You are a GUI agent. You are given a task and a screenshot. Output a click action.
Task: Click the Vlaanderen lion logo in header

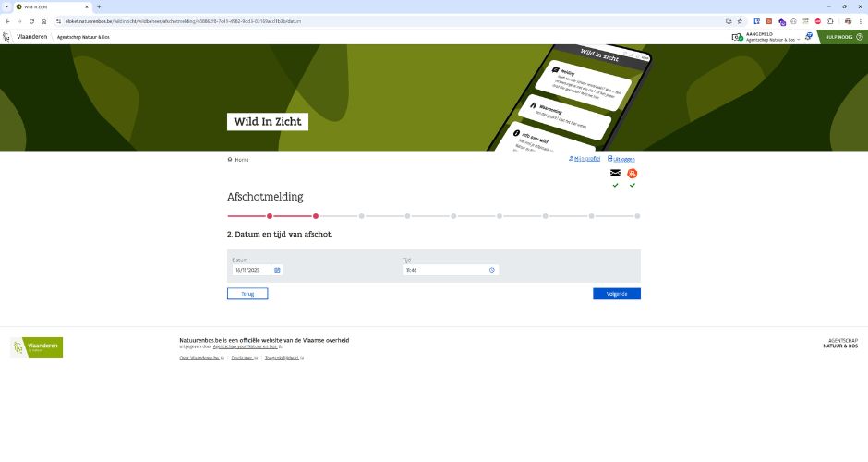click(7, 37)
